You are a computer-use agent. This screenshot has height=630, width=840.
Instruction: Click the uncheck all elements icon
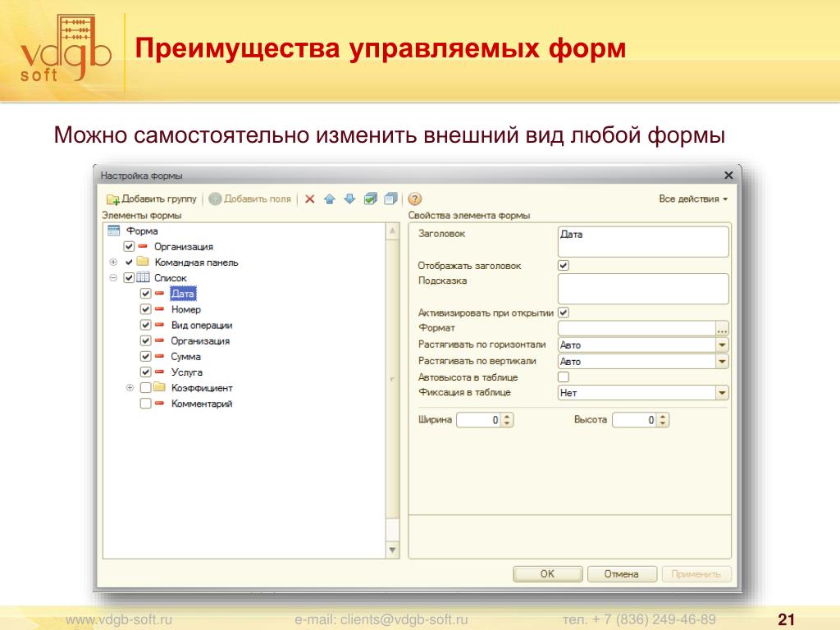pos(391,199)
